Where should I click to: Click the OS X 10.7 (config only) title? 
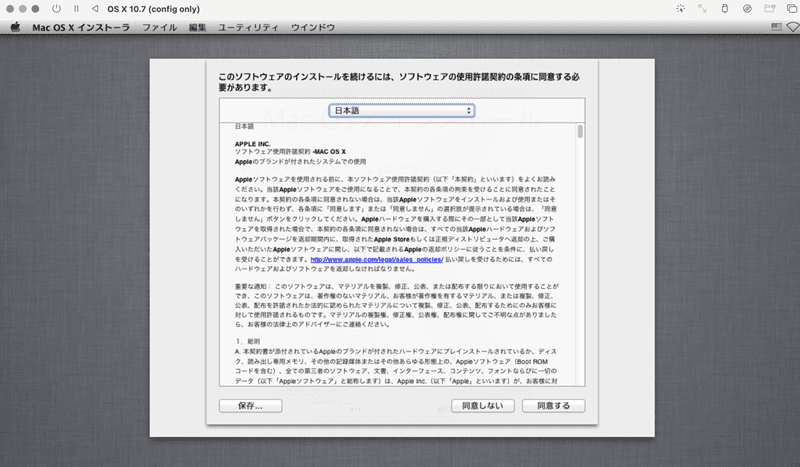154,9
